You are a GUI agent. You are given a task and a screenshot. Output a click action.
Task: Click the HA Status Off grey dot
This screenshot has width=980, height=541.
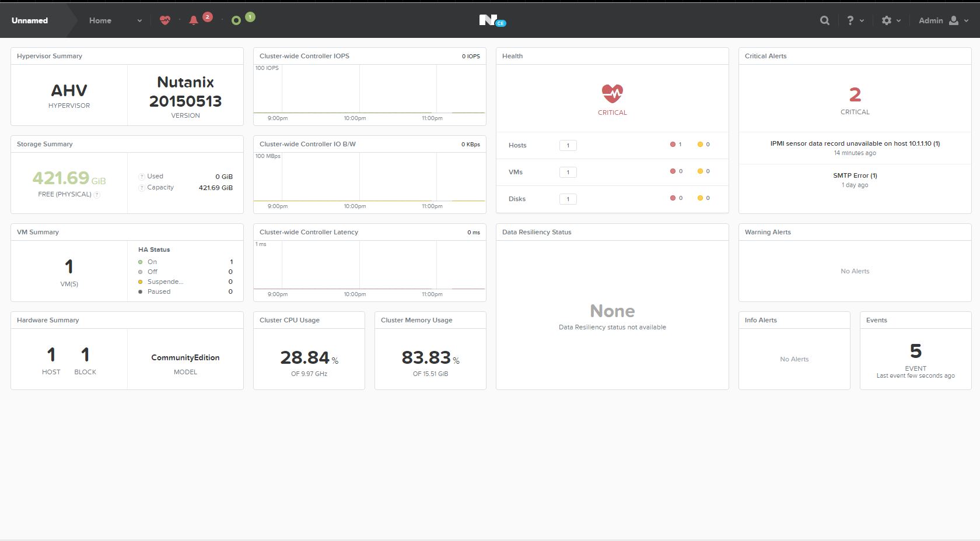140,272
